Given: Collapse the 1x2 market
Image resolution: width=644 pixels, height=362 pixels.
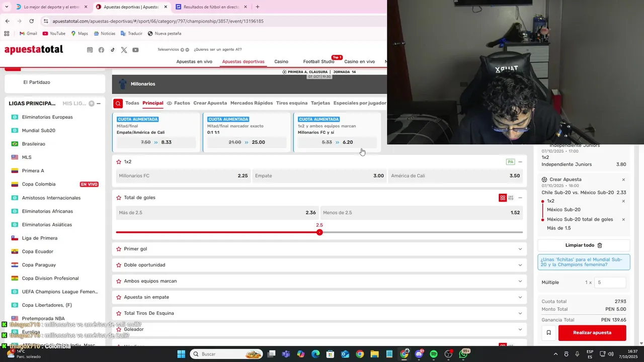Looking at the screenshot, I should pyautogui.click(x=520, y=162).
